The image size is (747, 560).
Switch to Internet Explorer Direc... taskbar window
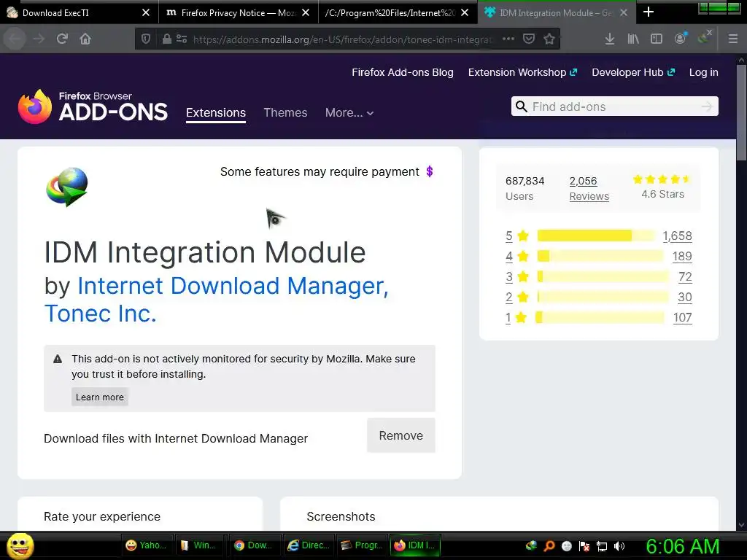pos(309,545)
